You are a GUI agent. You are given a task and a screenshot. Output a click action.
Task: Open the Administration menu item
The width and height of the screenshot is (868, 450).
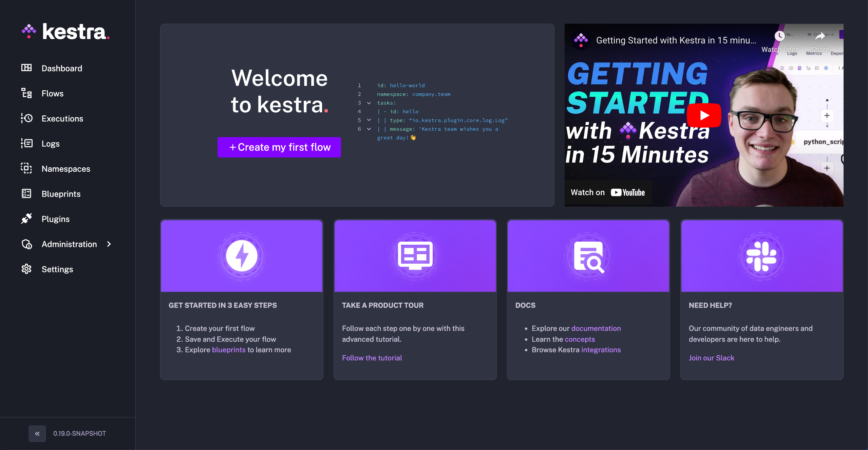(x=69, y=244)
